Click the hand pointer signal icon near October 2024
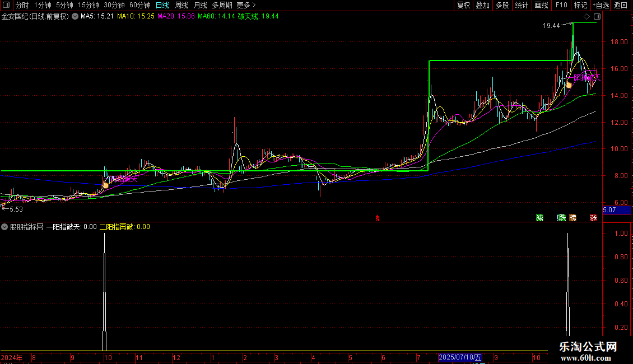 pos(105,184)
